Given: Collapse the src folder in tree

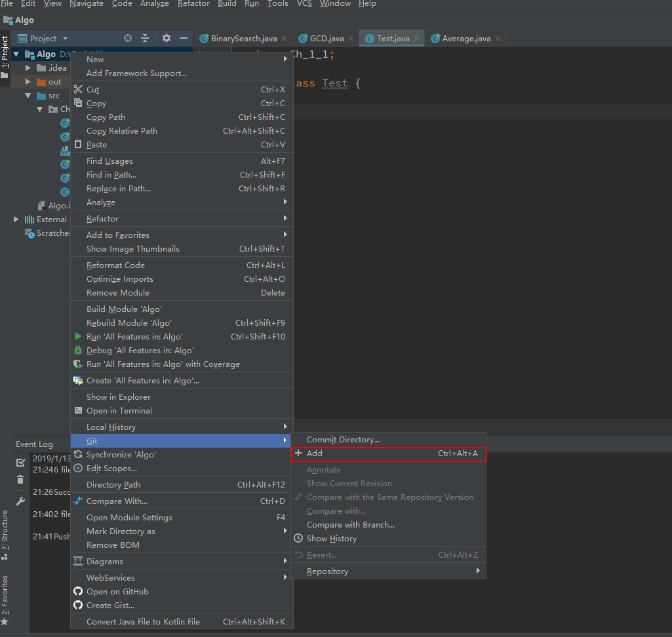Looking at the screenshot, I should (x=28, y=96).
